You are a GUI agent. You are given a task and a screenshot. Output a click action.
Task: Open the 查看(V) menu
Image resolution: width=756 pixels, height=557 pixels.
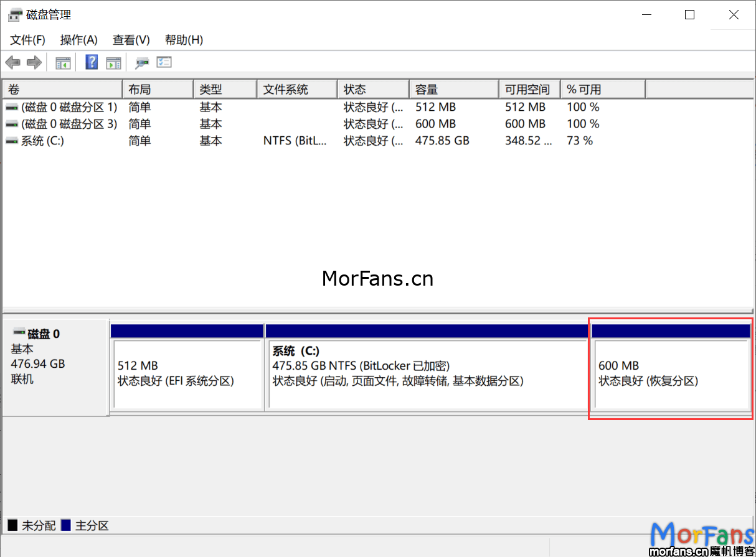coord(131,40)
